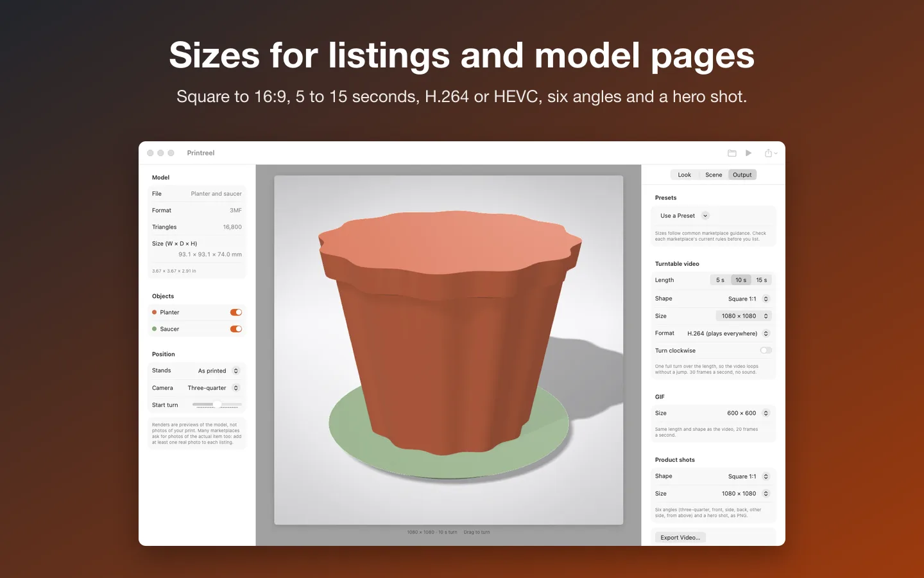Switch to the Look tab

[x=684, y=175]
